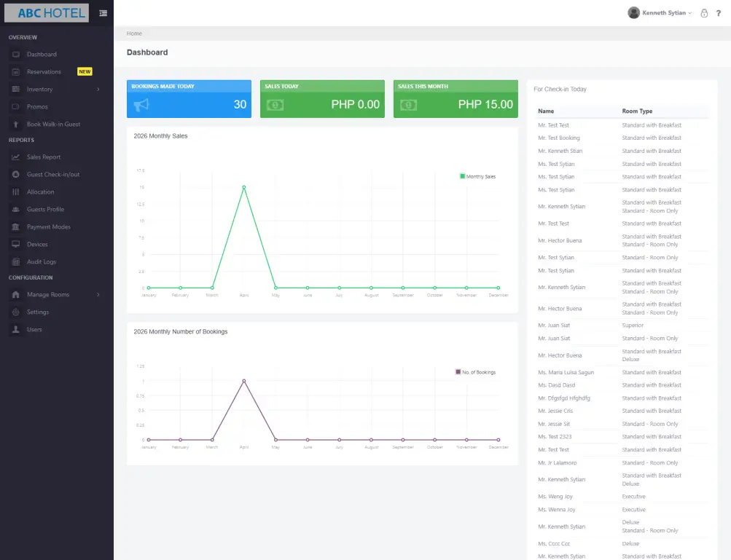731x560 pixels.
Task: Click the Manage Rooms home icon
Action: pos(16,294)
